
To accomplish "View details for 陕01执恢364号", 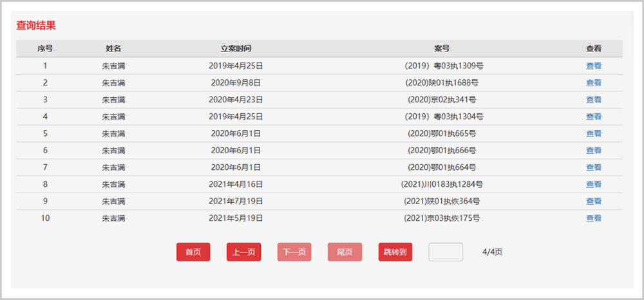I will (x=593, y=201).
